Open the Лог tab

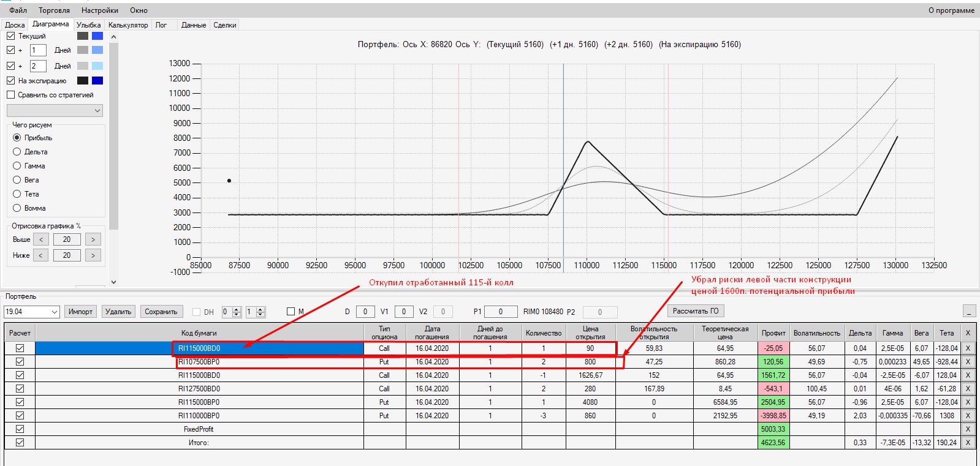[x=161, y=25]
